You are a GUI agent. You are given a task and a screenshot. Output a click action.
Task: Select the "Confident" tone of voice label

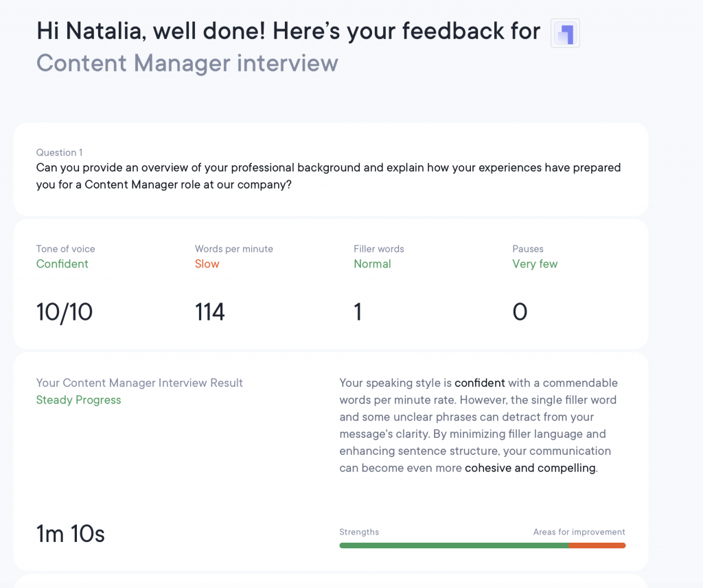(x=62, y=263)
